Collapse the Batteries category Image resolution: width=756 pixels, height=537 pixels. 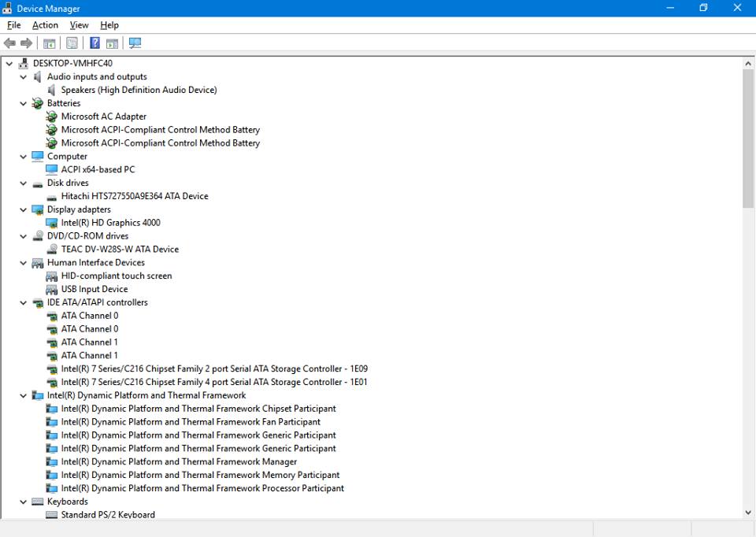23,103
